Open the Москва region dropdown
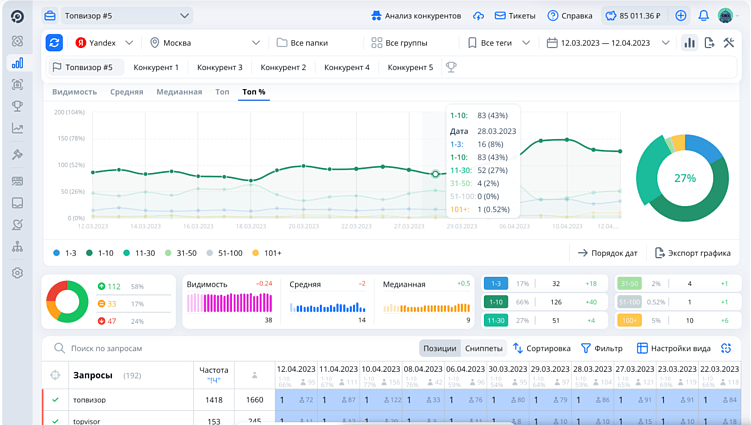Image resolution: width=751 pixels, height=425 pixels. tap(205, 43)
